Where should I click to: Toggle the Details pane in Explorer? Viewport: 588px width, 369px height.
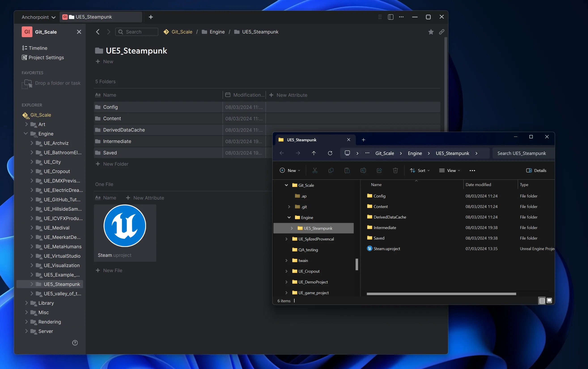point(536,171)
